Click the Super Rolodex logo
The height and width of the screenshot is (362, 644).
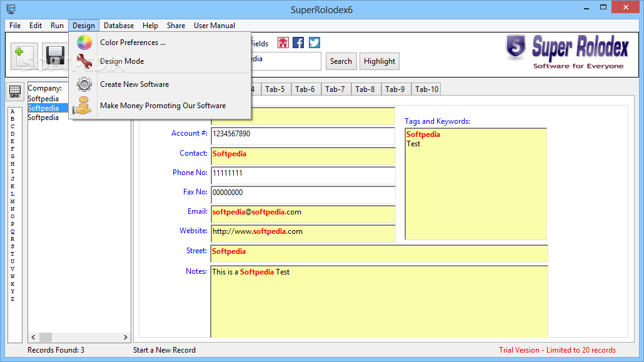pyautogui.click(x=567, y=52)
